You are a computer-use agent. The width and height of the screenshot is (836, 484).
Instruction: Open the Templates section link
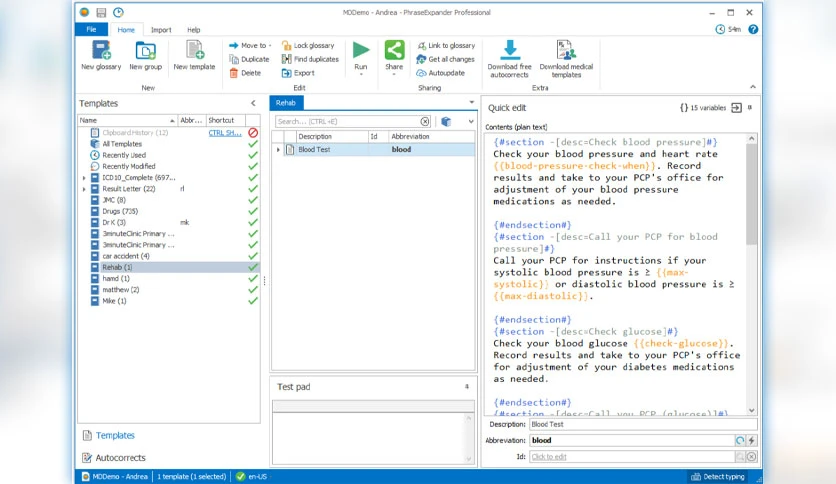108,435
